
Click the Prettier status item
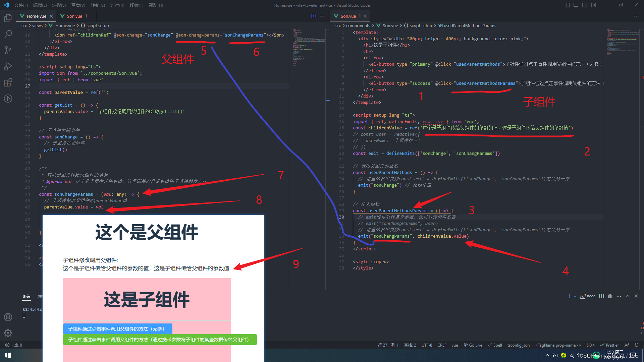pyautogui.click(x=609, y=345)
